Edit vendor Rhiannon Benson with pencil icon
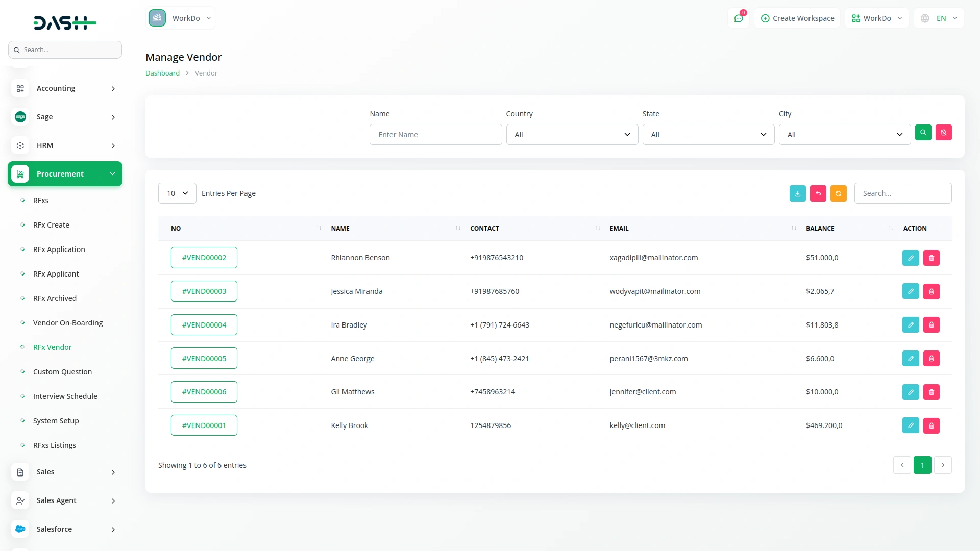The height and width of the screenshot is (551, 980). (911, 258)
